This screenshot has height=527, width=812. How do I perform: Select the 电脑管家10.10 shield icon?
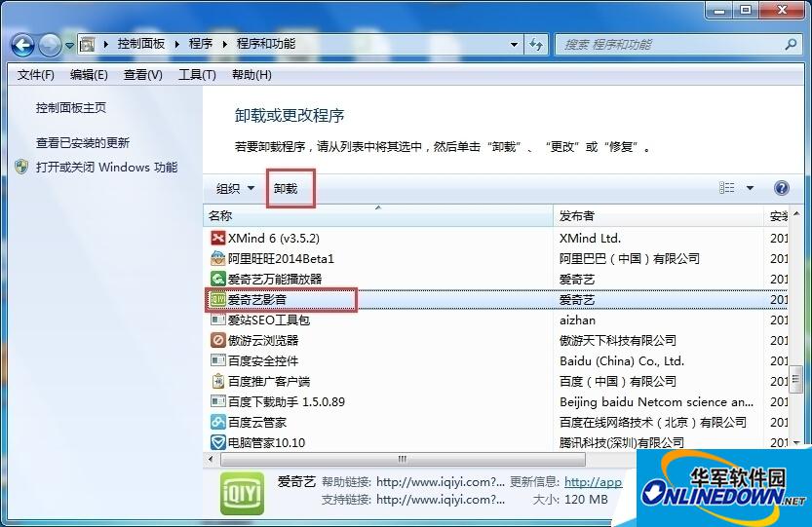coord(218,442)
